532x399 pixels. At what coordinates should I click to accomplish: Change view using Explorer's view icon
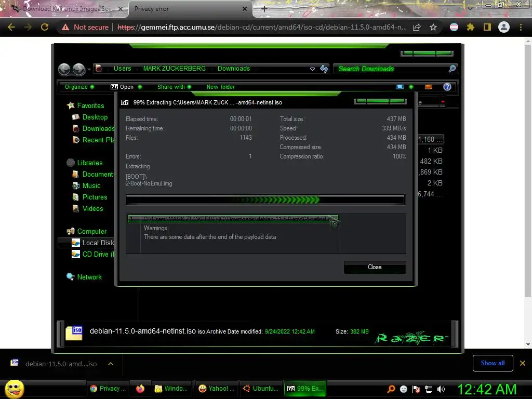coord(400,87)
